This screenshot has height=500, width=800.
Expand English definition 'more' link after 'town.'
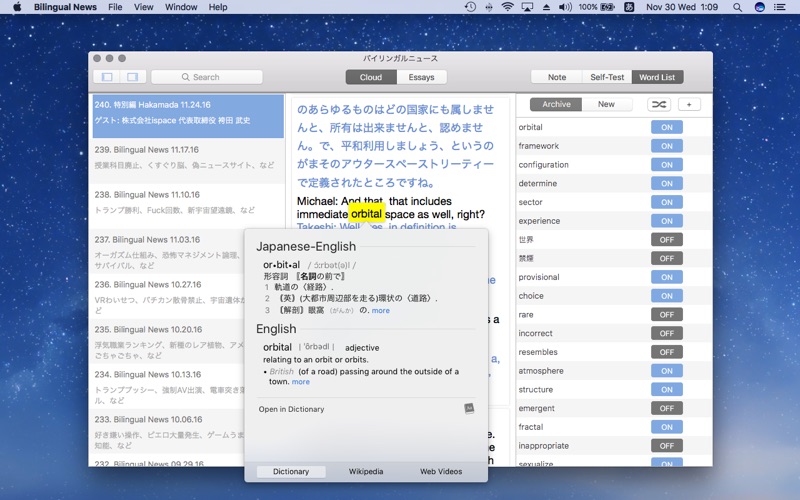point(301,382)
